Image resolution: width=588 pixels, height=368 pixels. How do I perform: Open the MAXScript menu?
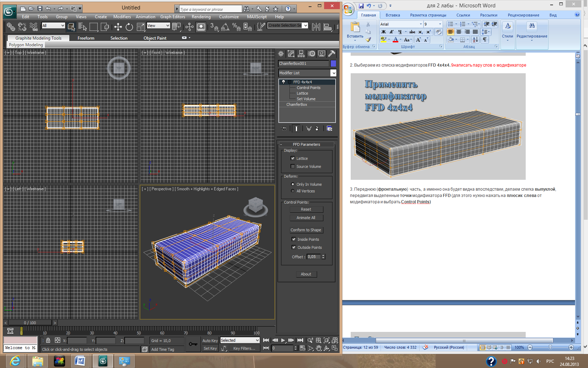[257, 17]
